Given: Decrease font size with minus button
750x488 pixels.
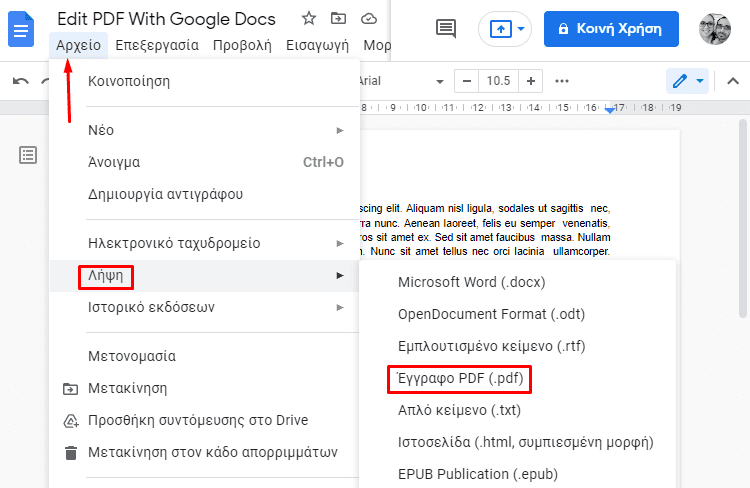Looking at the screenshot, I should [467, 81].
